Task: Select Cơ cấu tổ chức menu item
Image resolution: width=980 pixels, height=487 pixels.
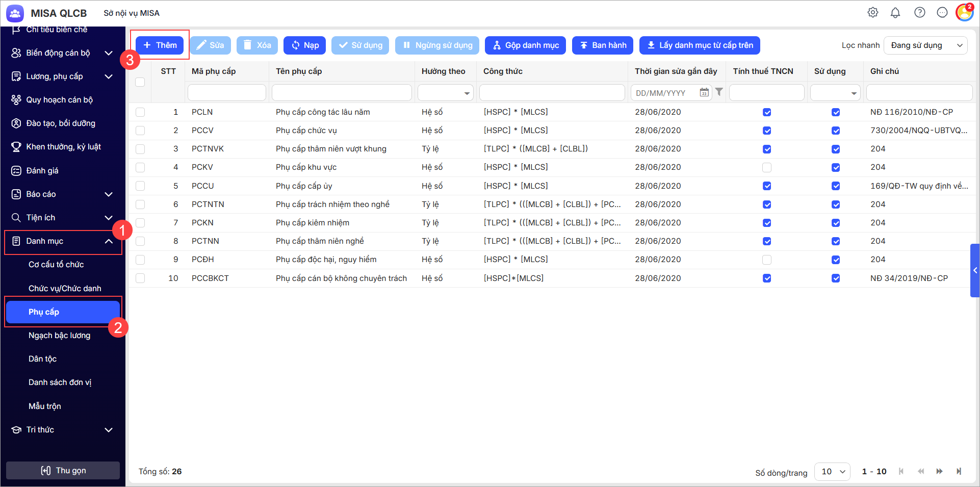Action: click(56, 265)
